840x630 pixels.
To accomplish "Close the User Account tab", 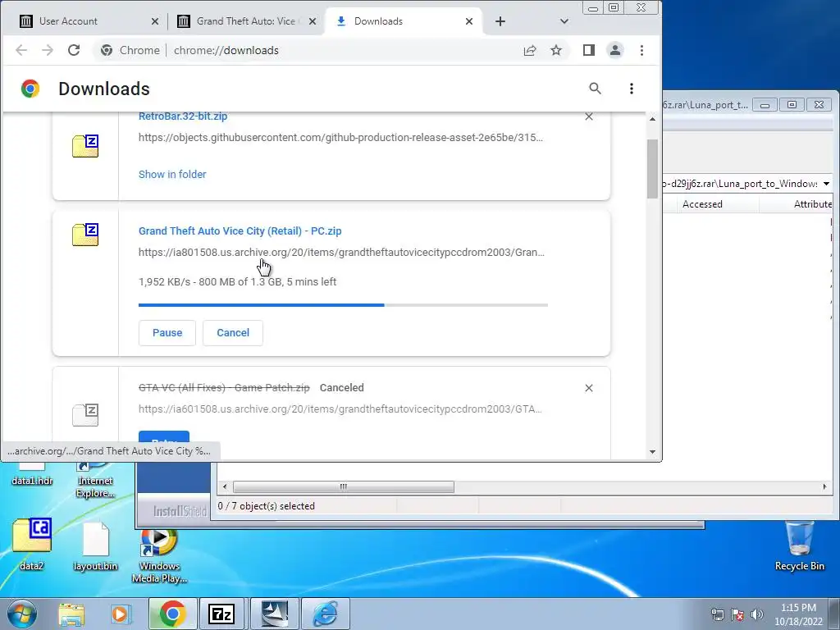I will [x=155, y=21].
